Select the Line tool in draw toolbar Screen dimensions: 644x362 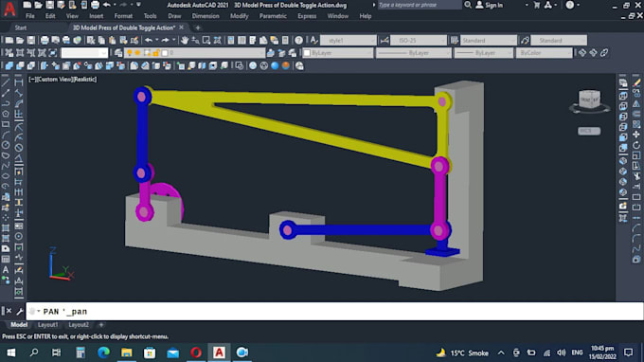(6, 82)
